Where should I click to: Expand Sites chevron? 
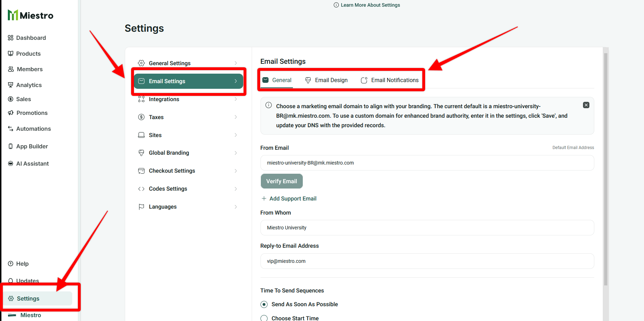point(236,135)
